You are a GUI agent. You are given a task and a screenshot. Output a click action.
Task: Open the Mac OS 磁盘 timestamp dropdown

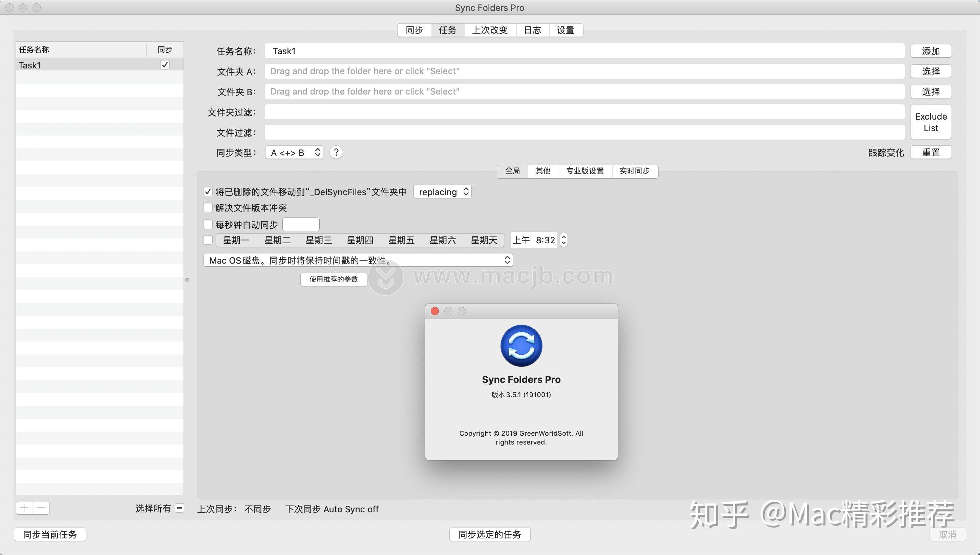tap(357, 260)
